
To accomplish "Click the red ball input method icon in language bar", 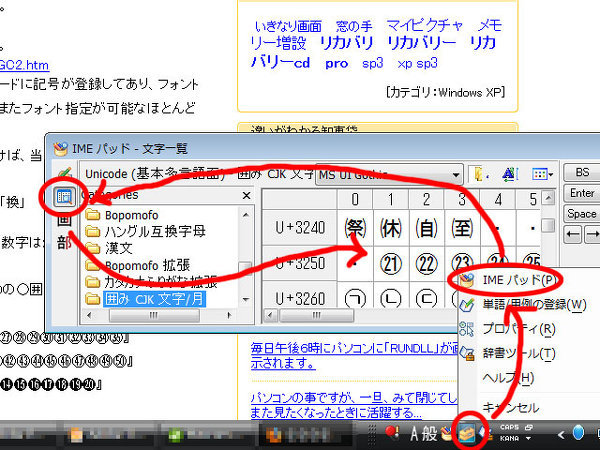I will (392, 433).
